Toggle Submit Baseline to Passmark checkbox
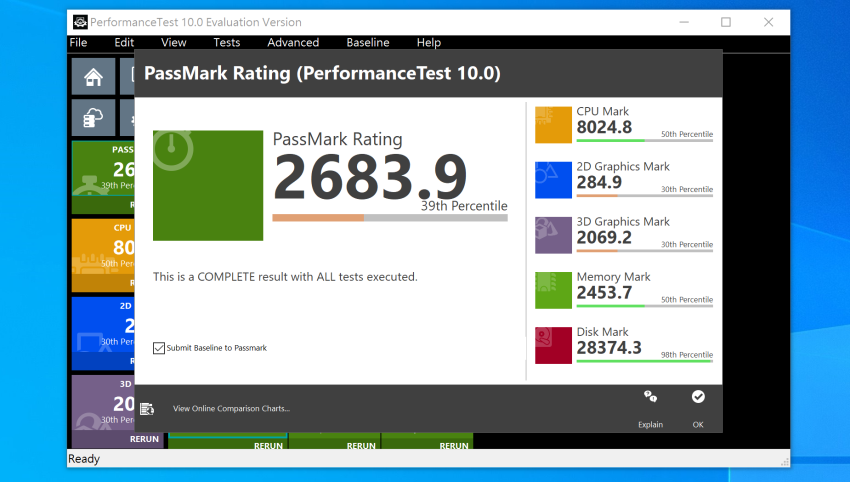The height and width of the screenshot is (482, 850). [159, 348]
